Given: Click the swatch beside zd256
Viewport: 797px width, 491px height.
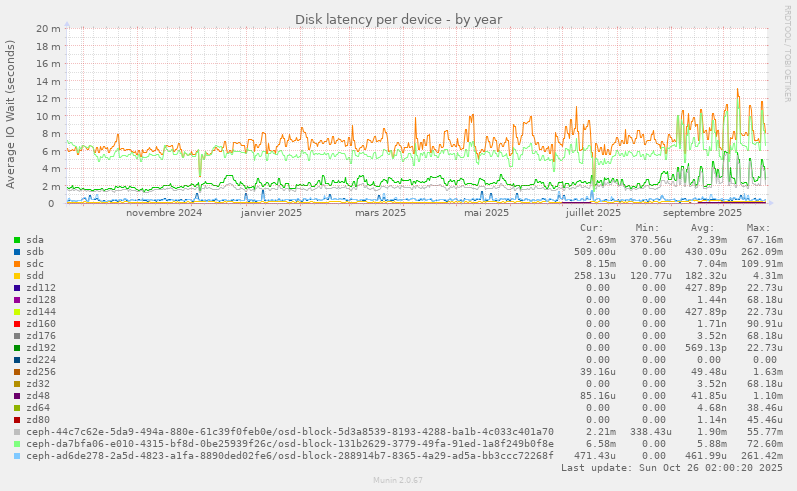Looking at the screenshot, I should 17,372.
